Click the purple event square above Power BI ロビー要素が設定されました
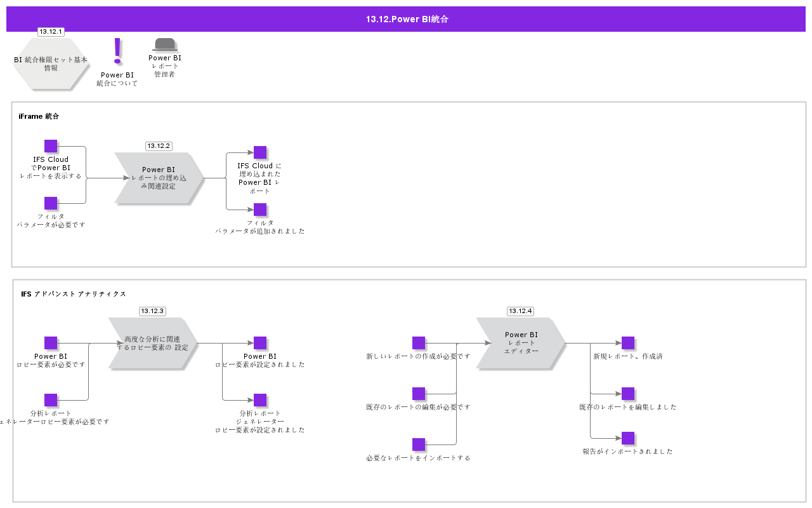The width and height of the screenshot is (812, 508). pyautogui.click(x=260, y=343)
